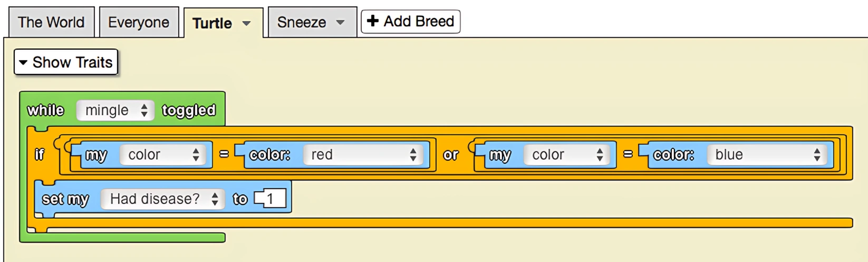Screen dimensions: 868x262
Task: Switch to The World tab
Action: coord(51,22)
